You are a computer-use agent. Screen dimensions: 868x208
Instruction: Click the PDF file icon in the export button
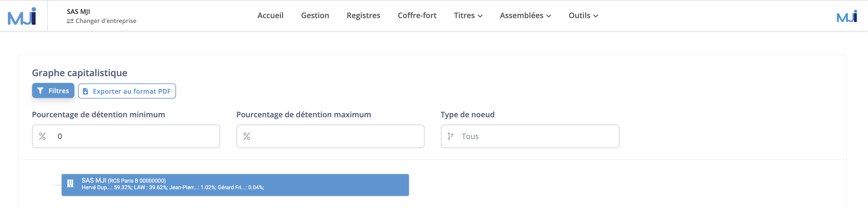tap(85, 90)
